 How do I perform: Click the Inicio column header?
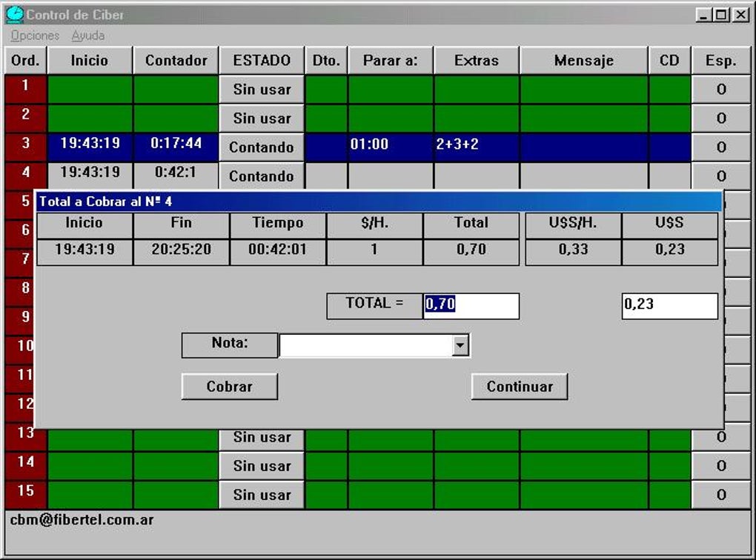coord(89,60)
